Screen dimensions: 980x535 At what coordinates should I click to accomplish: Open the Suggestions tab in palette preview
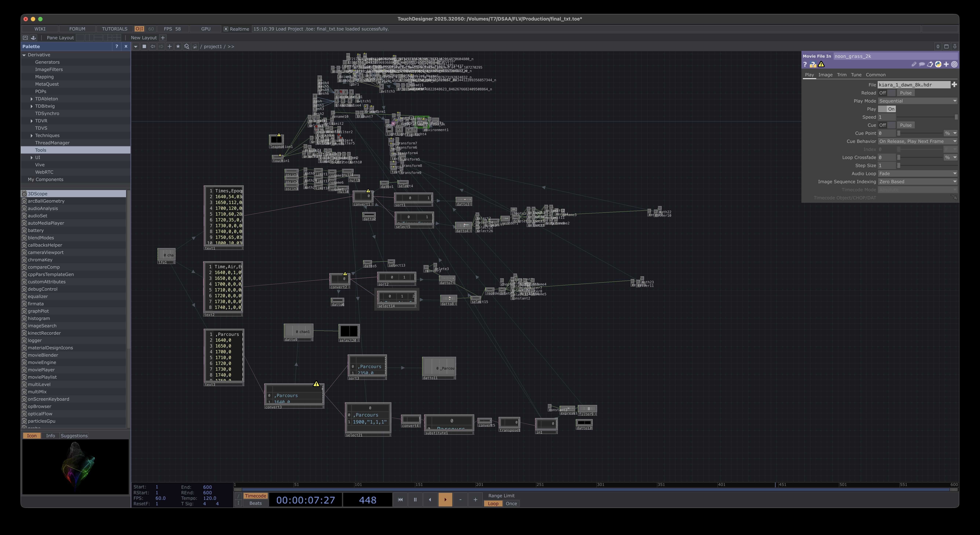point(74,436)
